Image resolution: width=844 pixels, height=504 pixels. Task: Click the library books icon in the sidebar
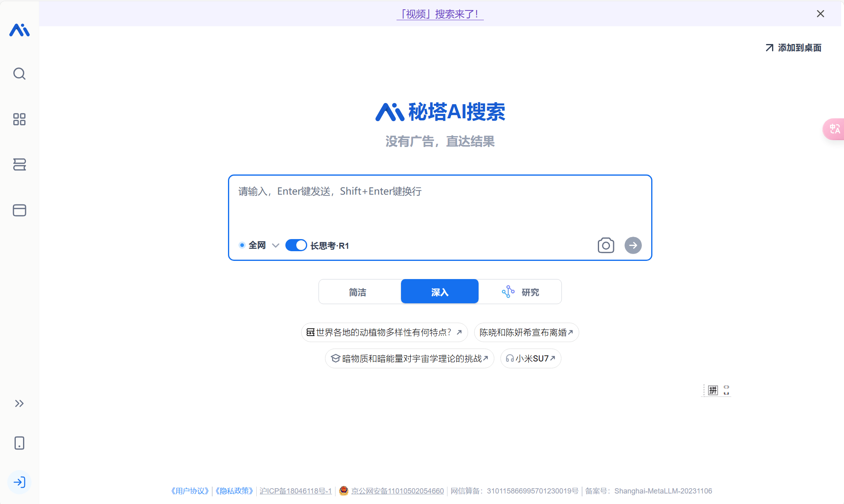(x=19, y=165)
